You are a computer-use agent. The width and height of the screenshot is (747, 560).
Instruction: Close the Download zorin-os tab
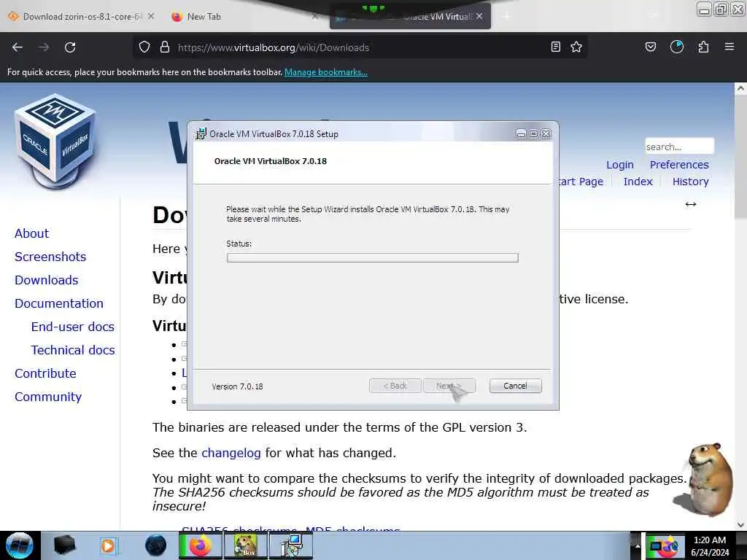pyautogui.click(x=150, y=16)
